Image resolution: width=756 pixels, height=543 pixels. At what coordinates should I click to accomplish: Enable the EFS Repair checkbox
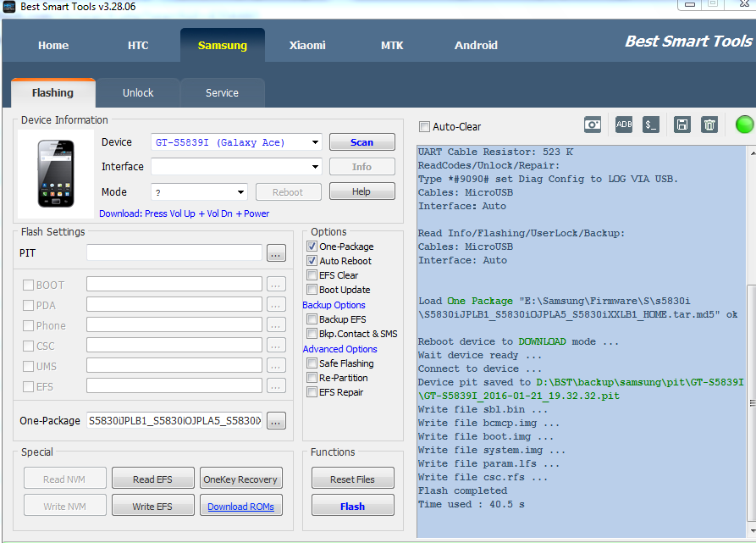(x=312, y=392)
